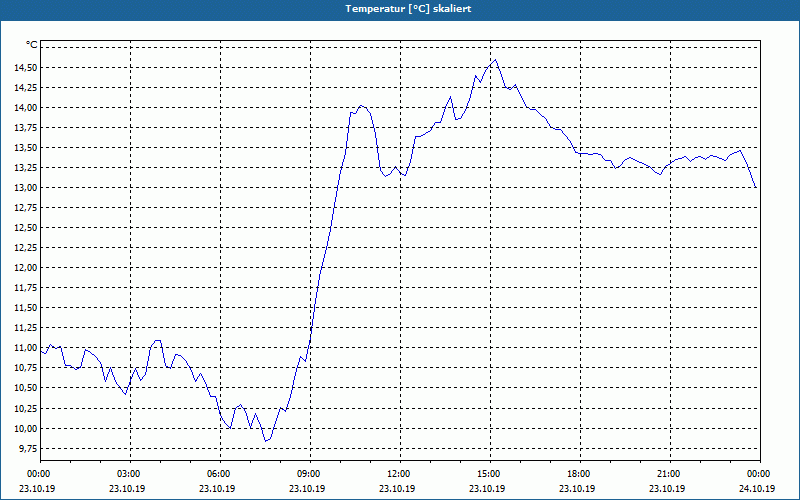Click the 10,75 y-axis label
This screenshot has width=800, height=500.
point(24,368)
